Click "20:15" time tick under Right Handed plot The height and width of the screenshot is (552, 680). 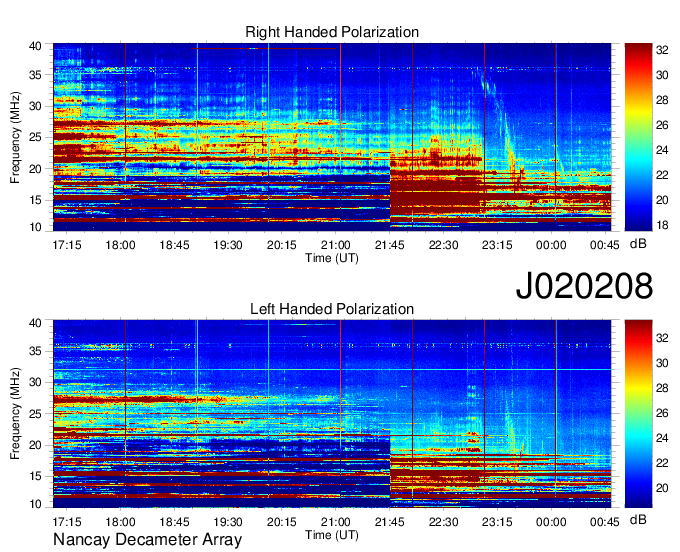point(282,245)
